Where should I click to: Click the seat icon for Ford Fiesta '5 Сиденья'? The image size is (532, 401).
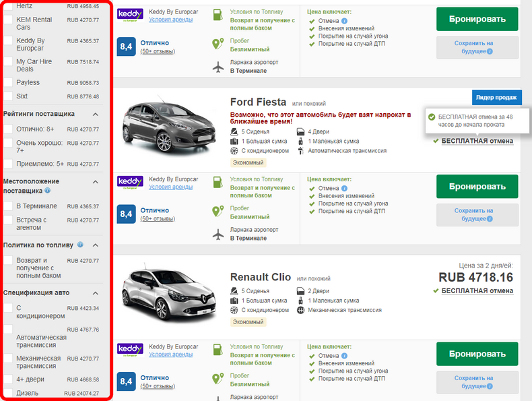[234, 131]
